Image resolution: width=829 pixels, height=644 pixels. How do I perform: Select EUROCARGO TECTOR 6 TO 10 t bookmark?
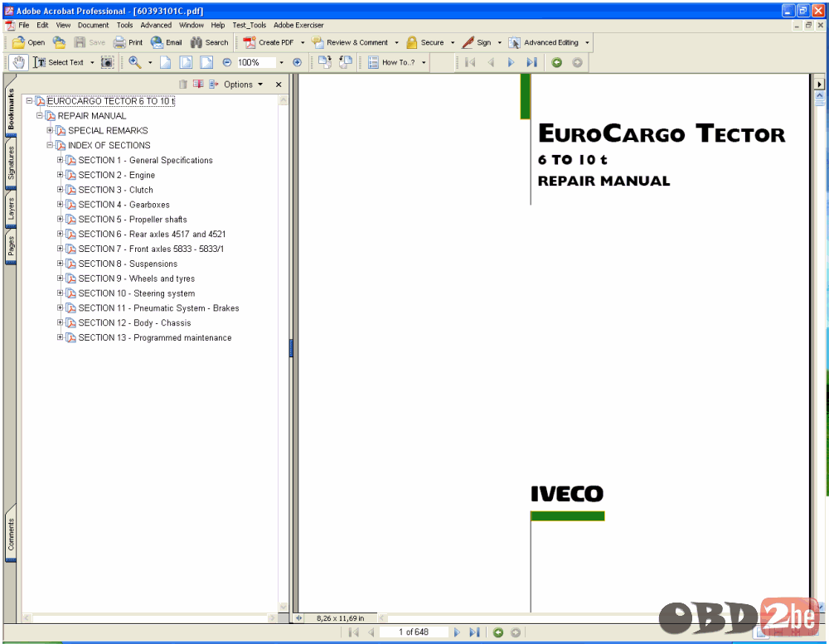pyautogui.click(x=110, y=101)
